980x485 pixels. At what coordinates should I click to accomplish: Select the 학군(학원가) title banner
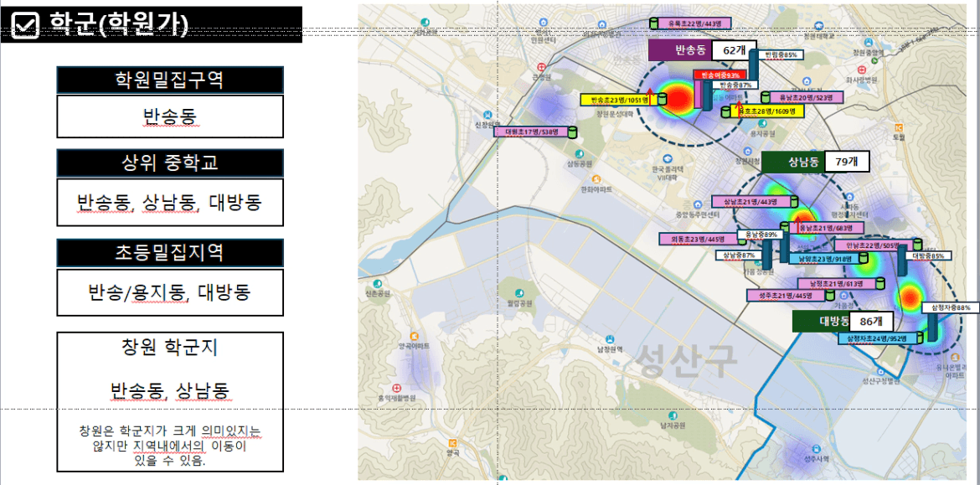(152, 24)
